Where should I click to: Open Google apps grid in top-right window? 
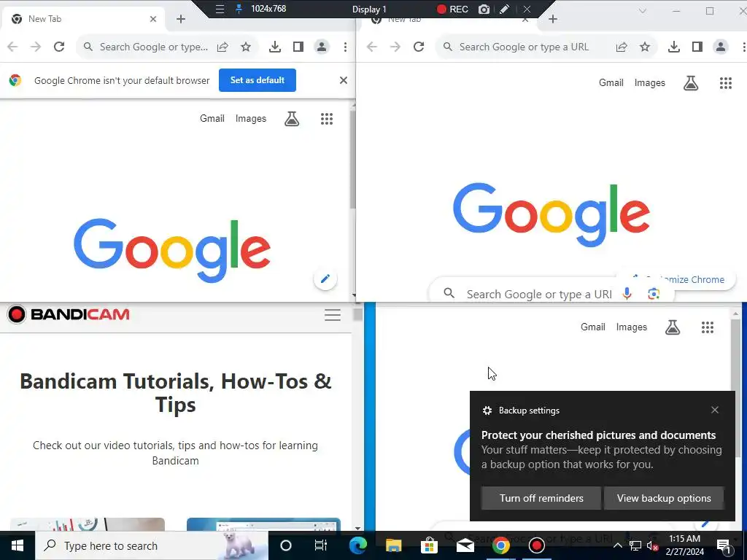click(x=726, y=83)
